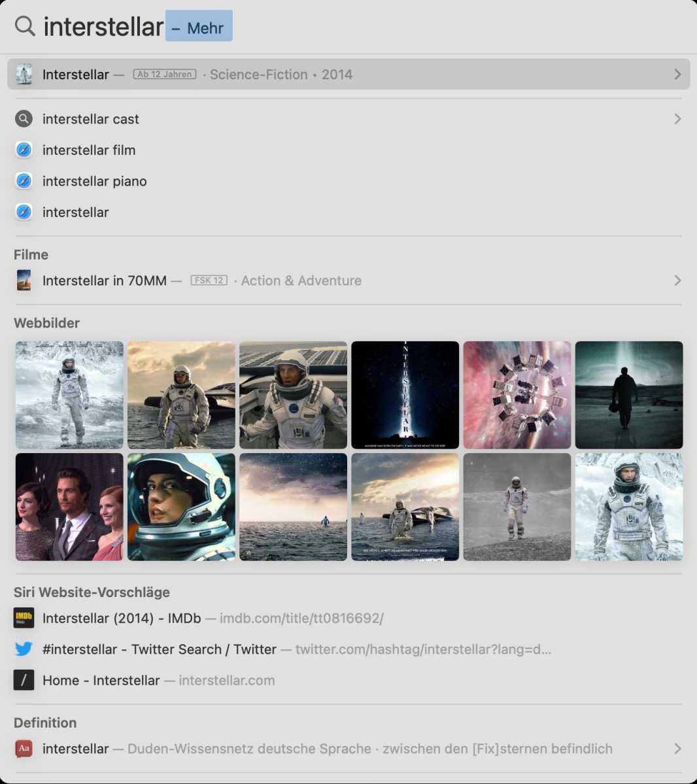Open web image of astronaut beside spacecraft at sunset
Image resolution: width=697 pixels, height=784 pixels.
point(182,394)
